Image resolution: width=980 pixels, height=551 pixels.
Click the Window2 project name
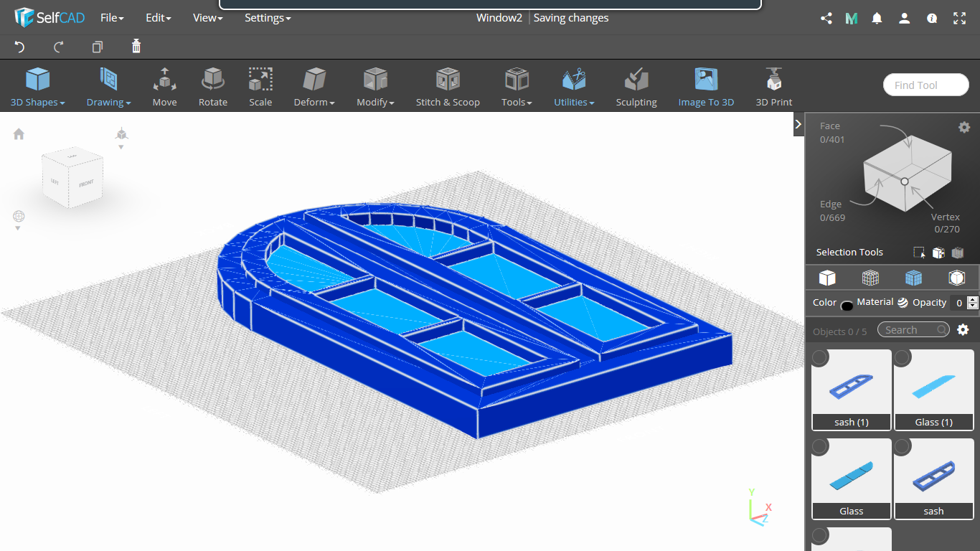point(499,18)
